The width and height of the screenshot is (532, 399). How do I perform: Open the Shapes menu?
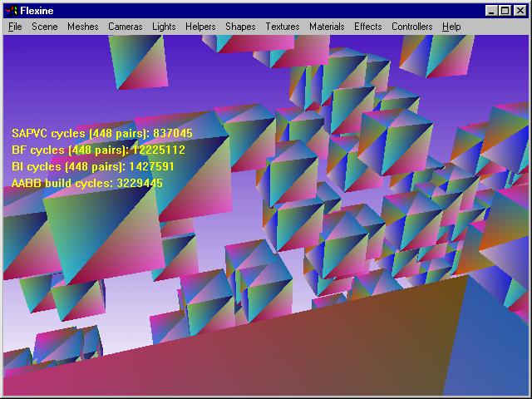click(x=240, y=27)
